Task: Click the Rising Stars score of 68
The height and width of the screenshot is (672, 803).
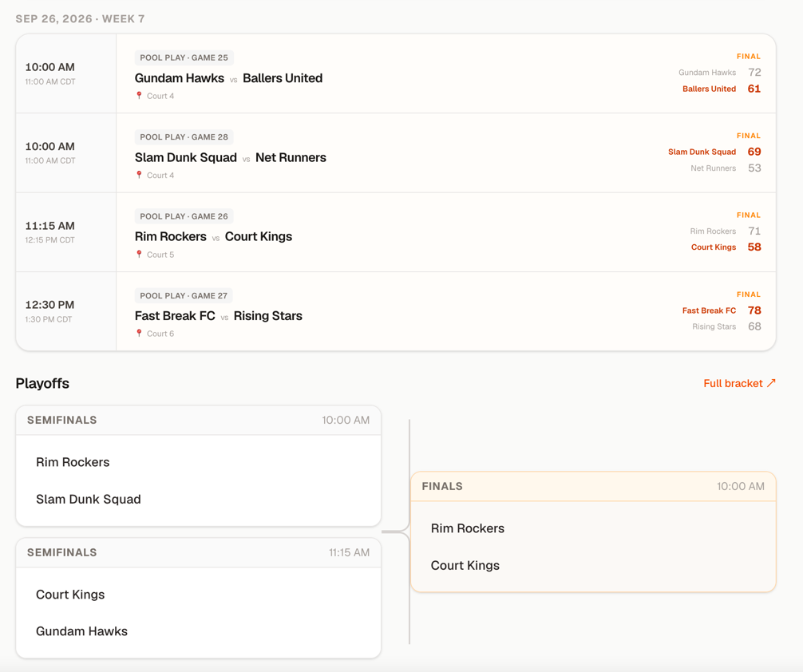Action: (x=754, y=326)
